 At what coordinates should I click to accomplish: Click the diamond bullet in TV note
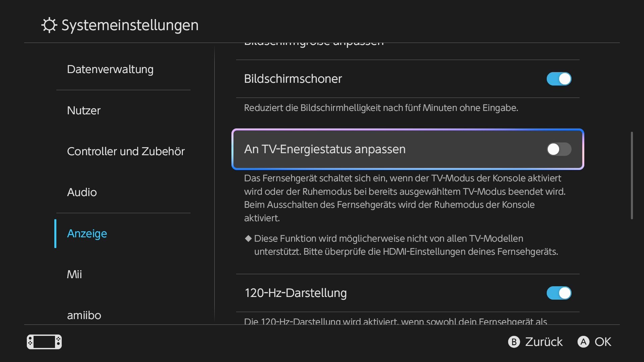point(248,238)
